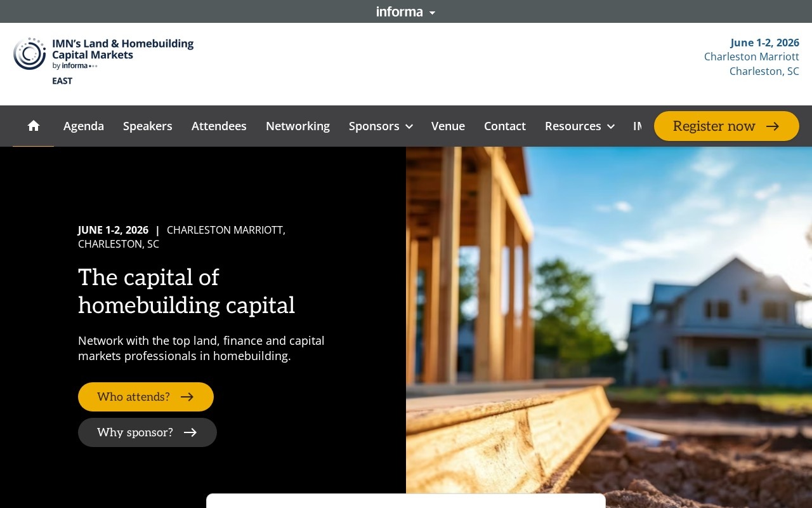Click the arrow in Register now button
The width and height of the screenshot is (812, 508).
point(773,126)
